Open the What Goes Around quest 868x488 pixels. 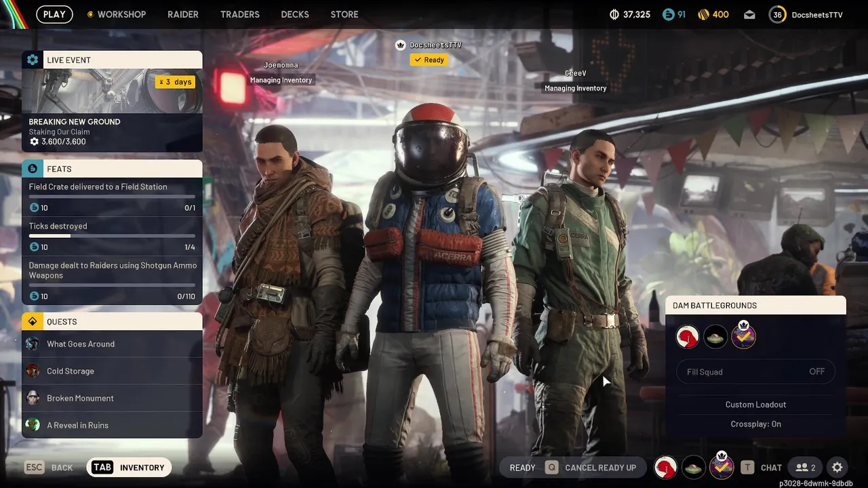tap(112, 344)
